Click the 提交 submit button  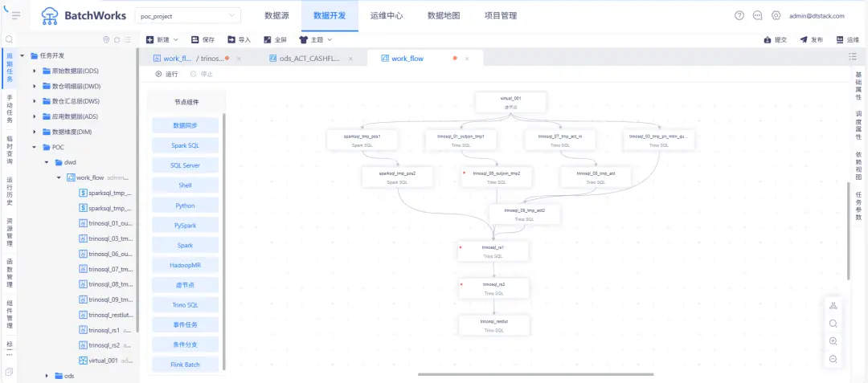click(x=775, y=39)
